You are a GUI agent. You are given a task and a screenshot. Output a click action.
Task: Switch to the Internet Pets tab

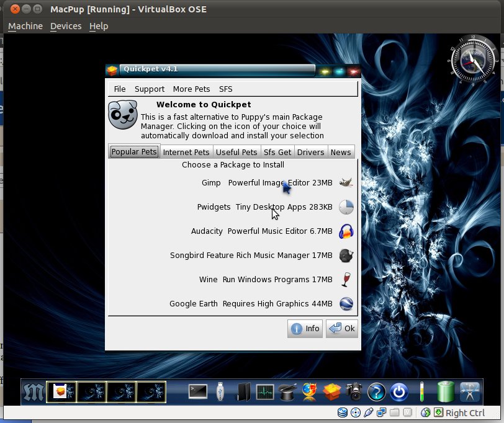(x=186, y=151)
